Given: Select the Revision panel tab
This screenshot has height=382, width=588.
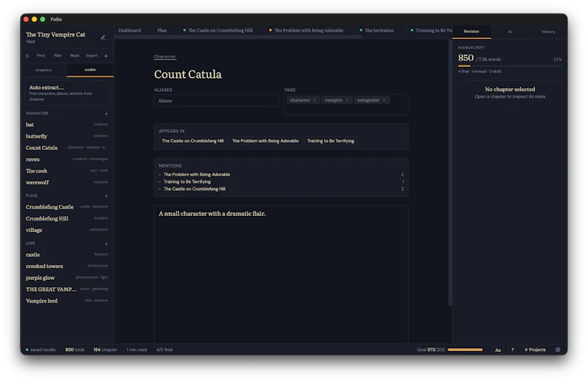Looking at the screenshot, I should (471, 32).
